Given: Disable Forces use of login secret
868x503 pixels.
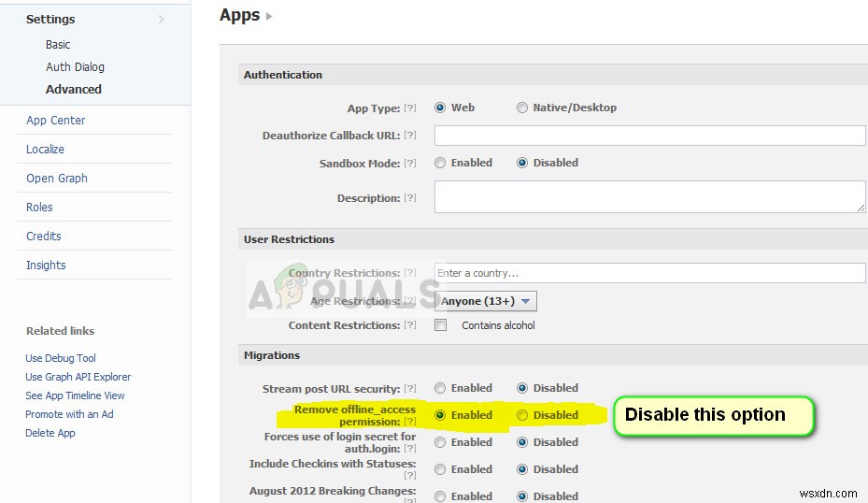Looking at the screenshot, I should (x=522, y=442).
